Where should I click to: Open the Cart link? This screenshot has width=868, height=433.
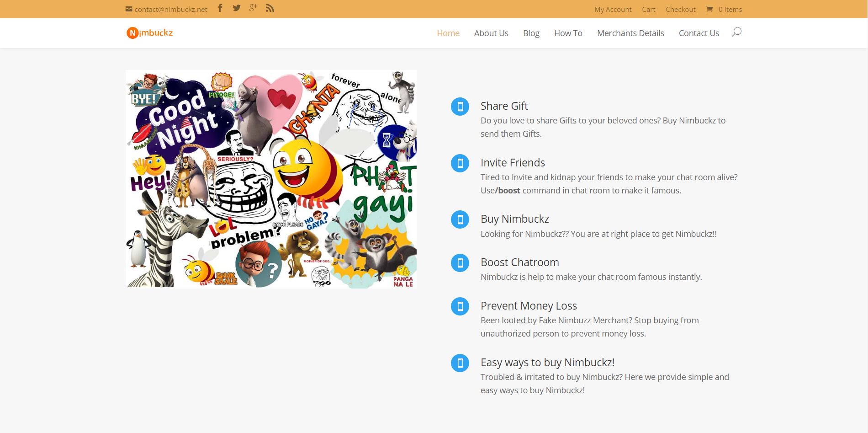tap(649, 9)
